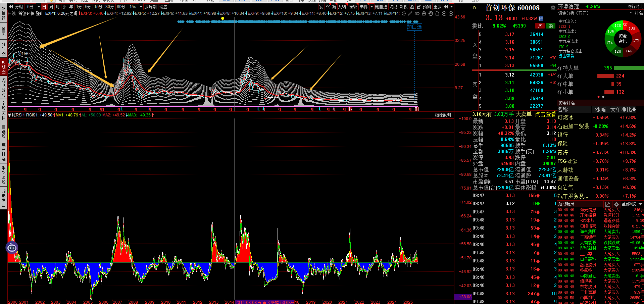Click the pop-out icon in 短线精灵 header
The height and width of the screenshot is (304, 644).
[608, 204]
